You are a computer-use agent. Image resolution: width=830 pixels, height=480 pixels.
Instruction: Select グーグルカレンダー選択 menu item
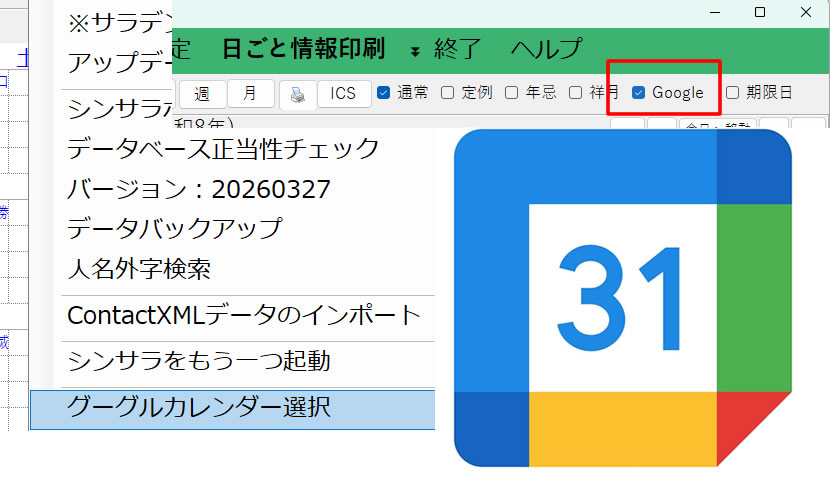coord(198,407)
